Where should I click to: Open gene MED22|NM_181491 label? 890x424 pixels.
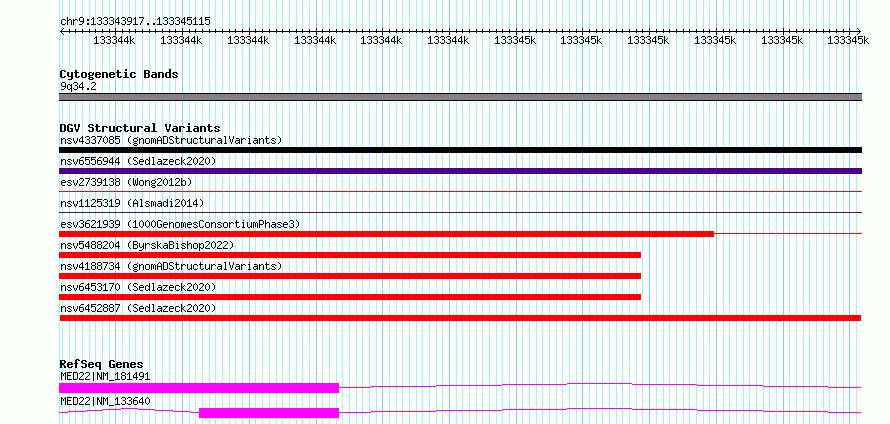[x=105, y=376]
